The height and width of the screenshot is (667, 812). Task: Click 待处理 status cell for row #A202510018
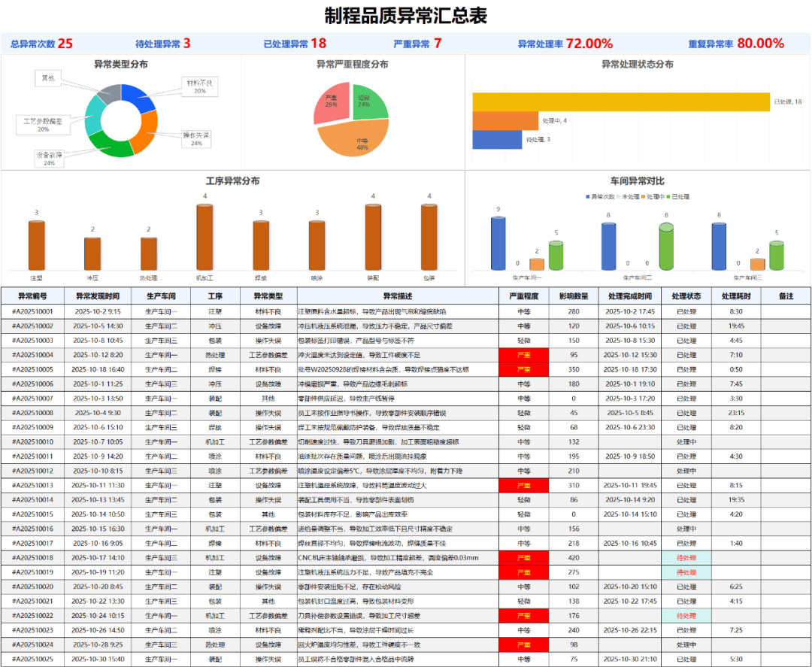pos(686,558)
